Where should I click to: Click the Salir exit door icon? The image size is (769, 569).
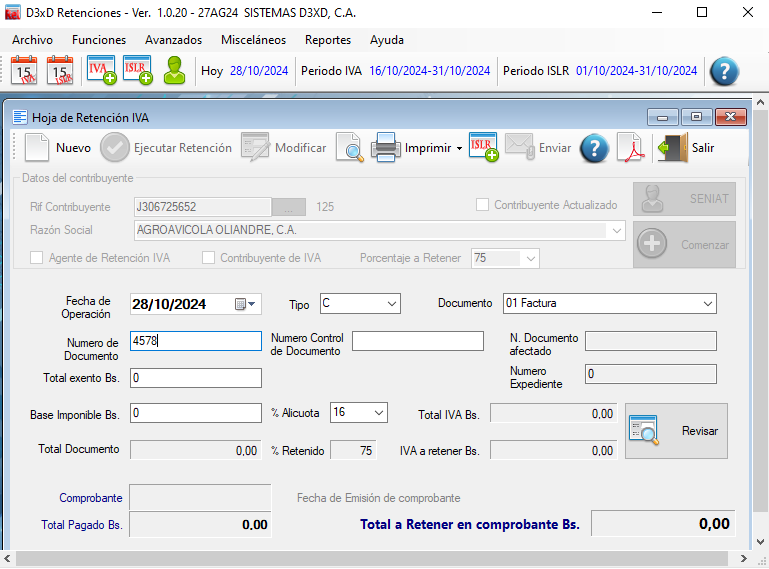[669, 148]
